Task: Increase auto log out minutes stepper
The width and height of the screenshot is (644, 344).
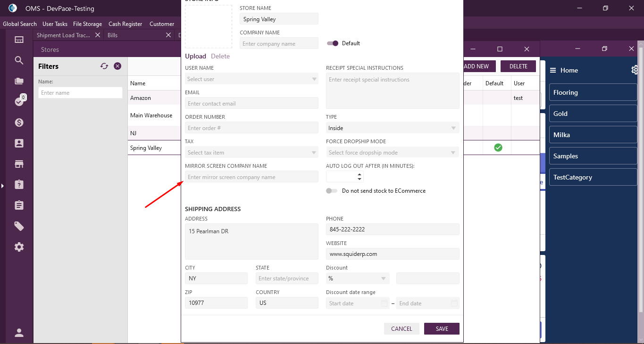Action: pyautogui.click(x=360, y=174)
